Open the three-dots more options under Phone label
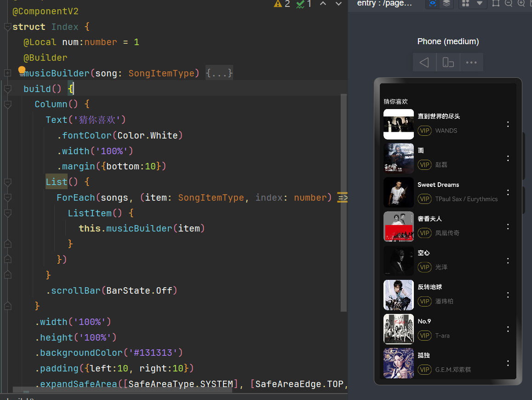 (x=471, y=63)
